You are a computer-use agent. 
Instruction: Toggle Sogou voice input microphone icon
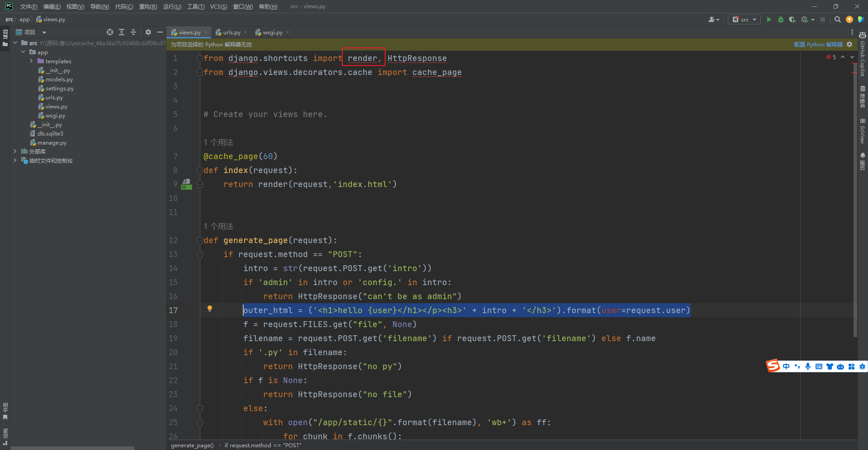tap(807, 366)
